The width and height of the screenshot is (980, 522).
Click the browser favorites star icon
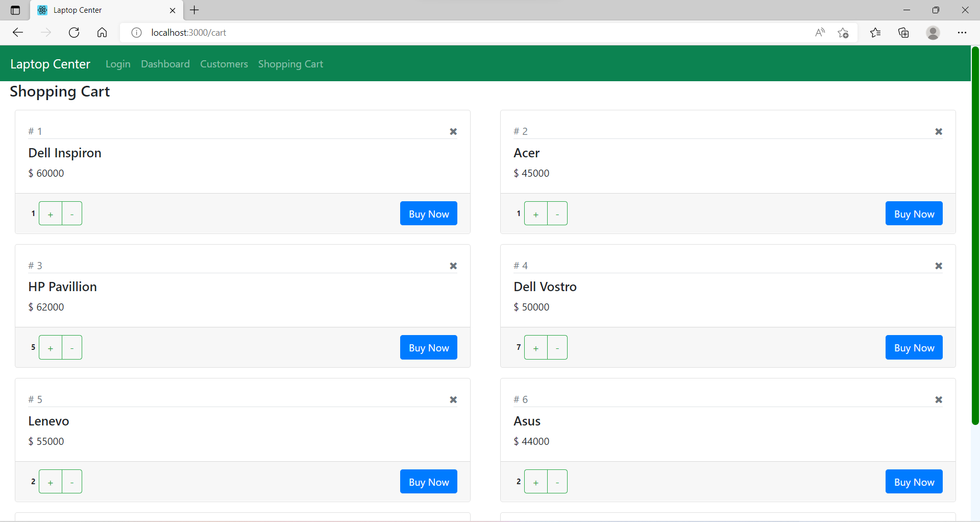coord(875,32)
